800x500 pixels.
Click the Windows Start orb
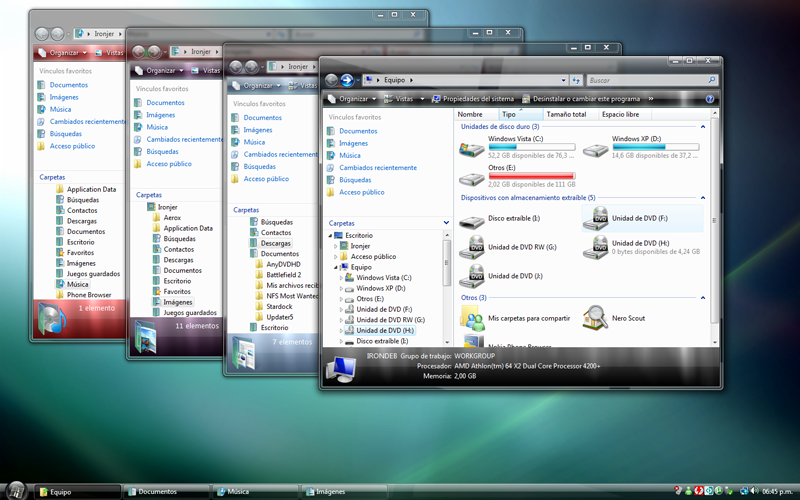point(16,491)
